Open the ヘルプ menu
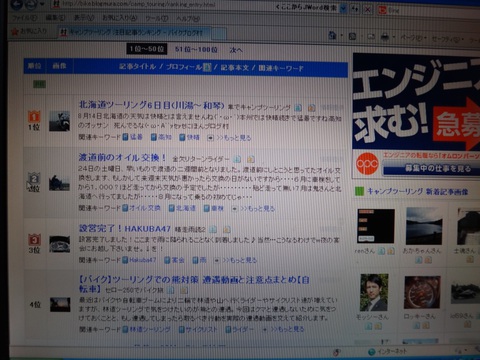 pyautogui.click(x=188, y=19)
